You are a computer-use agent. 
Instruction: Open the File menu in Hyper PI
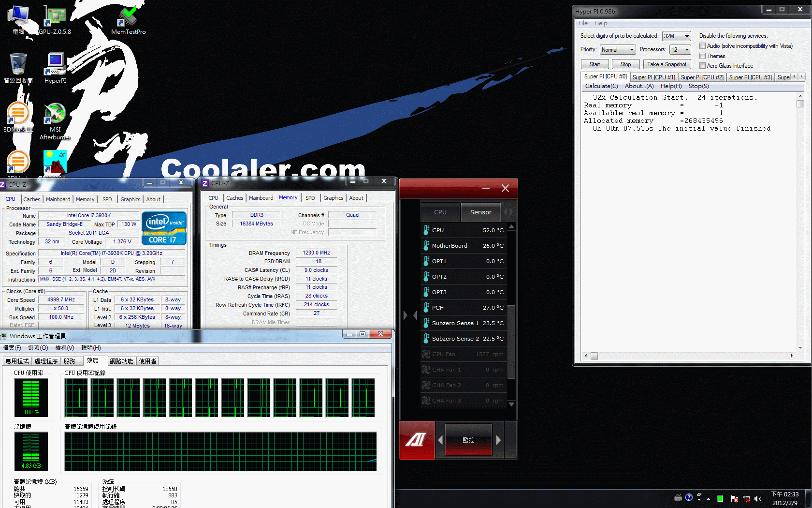point(583,23)
